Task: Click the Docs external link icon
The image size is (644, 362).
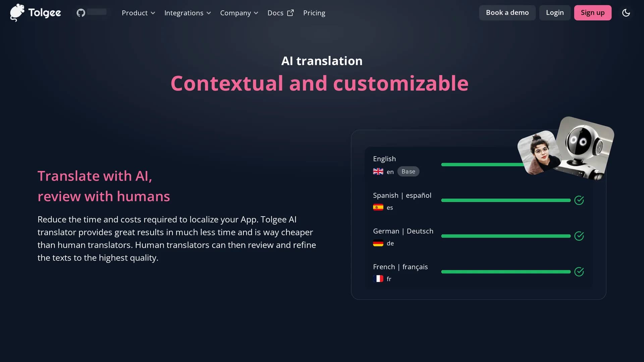Action: 290,13
